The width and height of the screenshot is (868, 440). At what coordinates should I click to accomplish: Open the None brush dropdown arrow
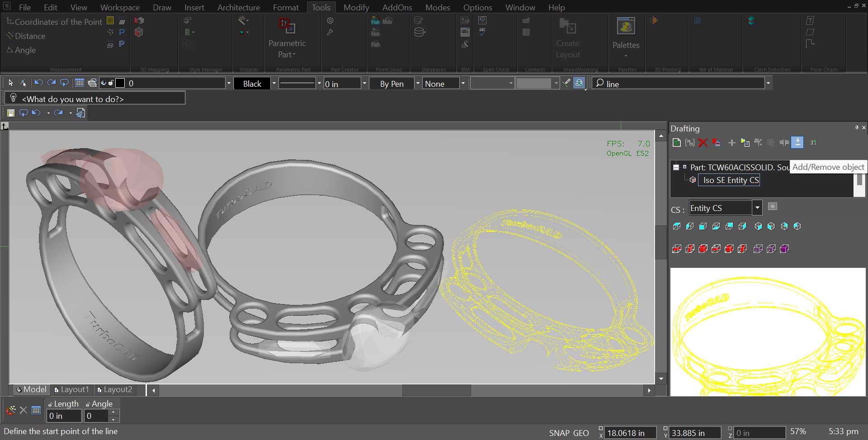pos(462,84)
